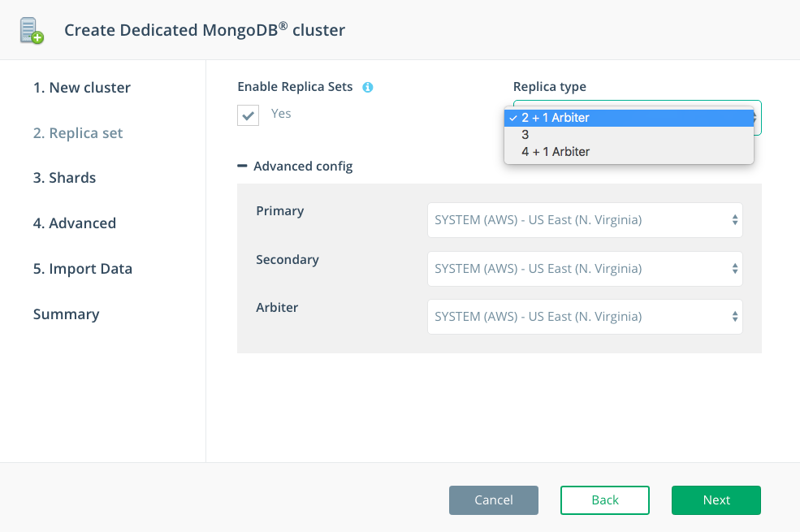The height and width of the screenshot is (532, 800).
Task: Open the Secondary region select box
Action: (x=585, y=268)
